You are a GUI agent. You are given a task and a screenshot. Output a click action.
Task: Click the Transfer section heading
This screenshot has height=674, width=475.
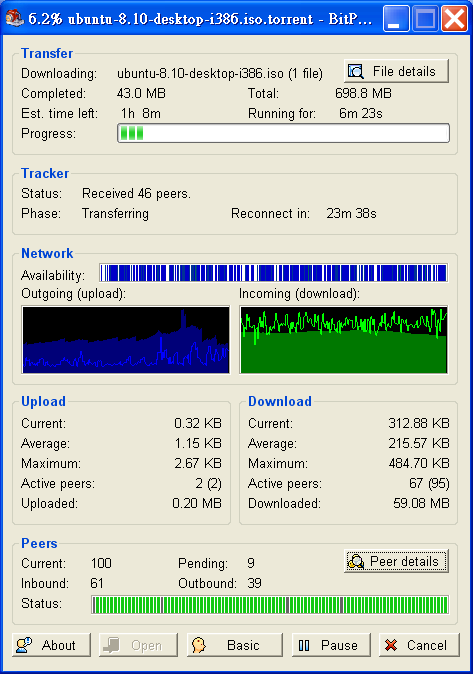point(47,53)
